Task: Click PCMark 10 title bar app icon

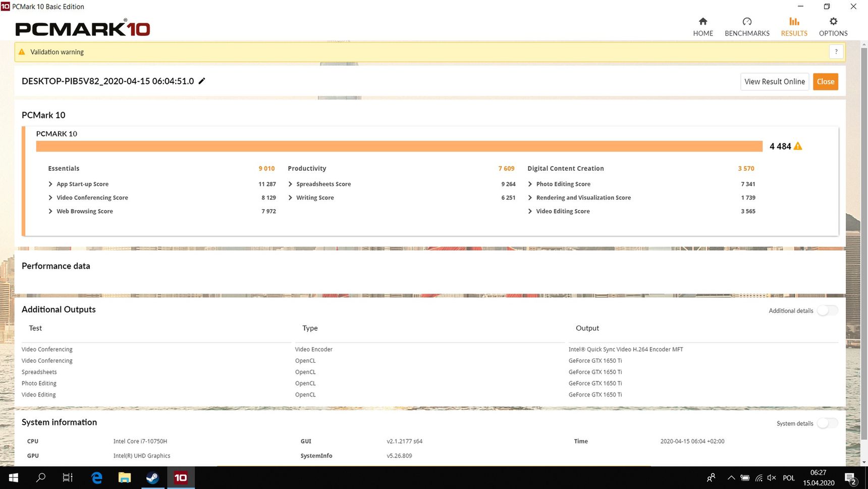Action: click(6, 7)
